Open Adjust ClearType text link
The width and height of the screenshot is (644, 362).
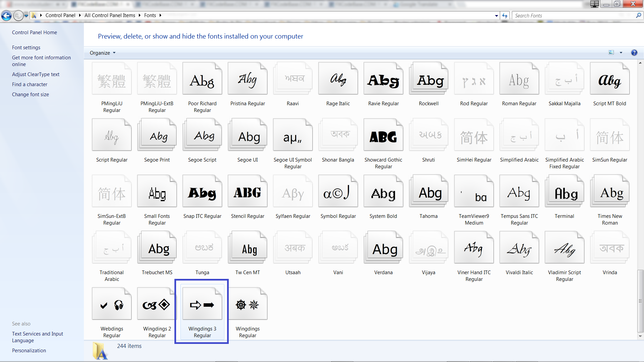point(36,74)
